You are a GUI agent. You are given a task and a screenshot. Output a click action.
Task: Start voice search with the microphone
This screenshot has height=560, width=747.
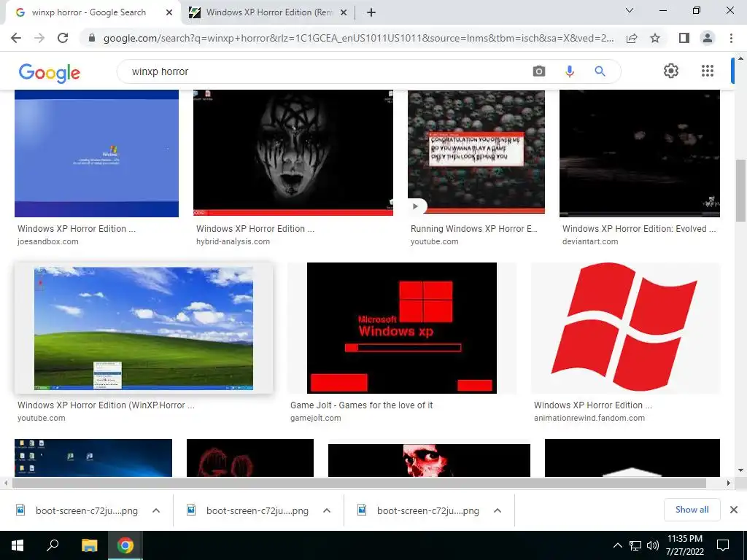pos(569,71)
